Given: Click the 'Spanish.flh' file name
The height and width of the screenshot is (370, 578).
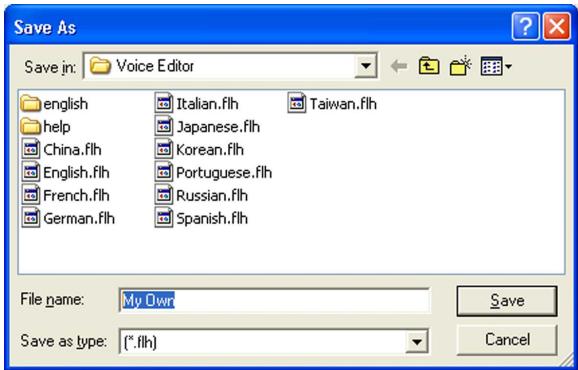Looking at the screenshot, I should pyautogui.click(x=212, y=219).
